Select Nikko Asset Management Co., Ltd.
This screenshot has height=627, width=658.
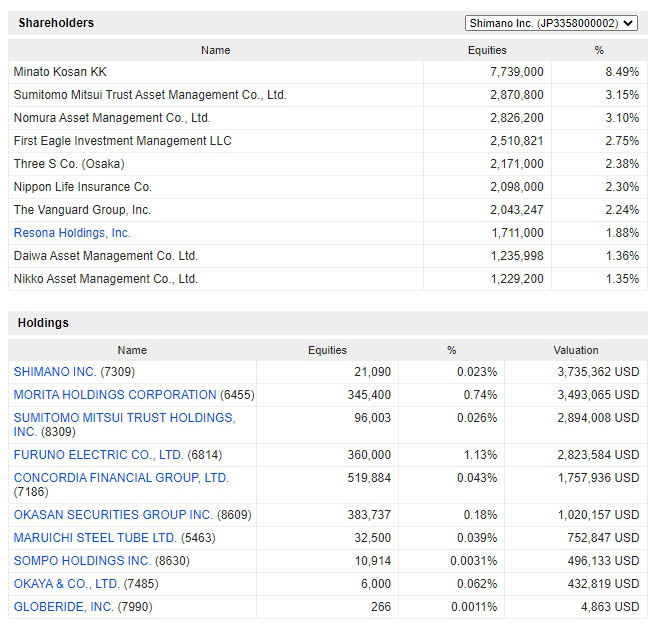(105, 280)
